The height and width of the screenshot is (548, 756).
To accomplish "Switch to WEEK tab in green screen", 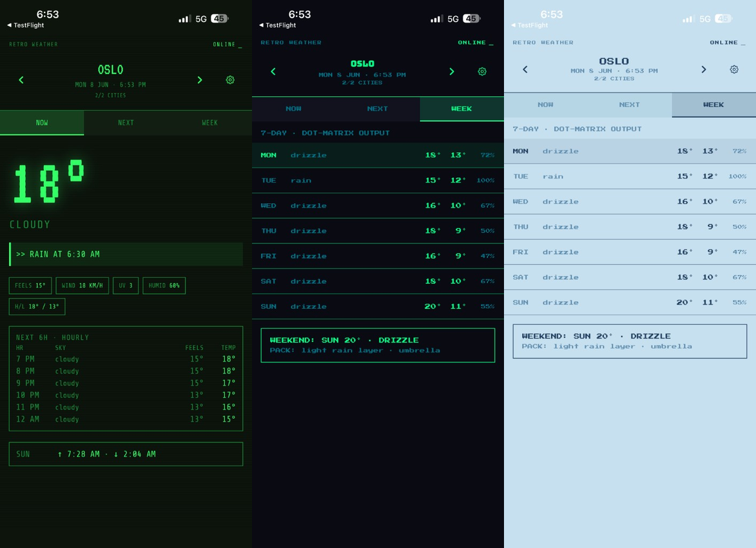I will [x=209, y=123].
